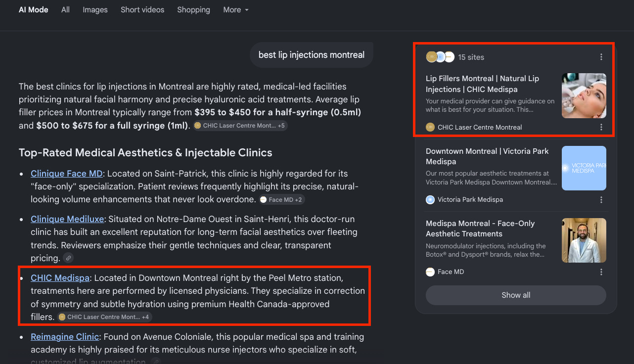Select the Shopping tab
Image resolution: width=634 pixels, height=364 pixels.
pyautogui.click(x=193, y=10)
